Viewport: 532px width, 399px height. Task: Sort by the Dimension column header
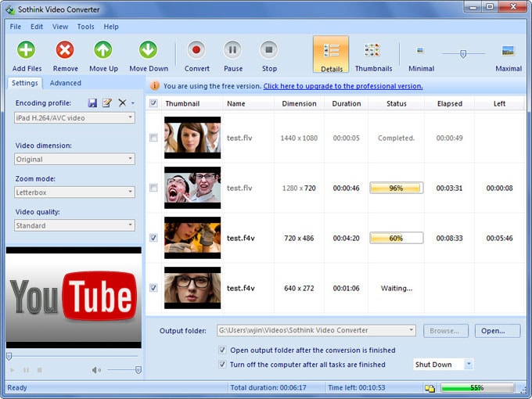click(299, 103)
